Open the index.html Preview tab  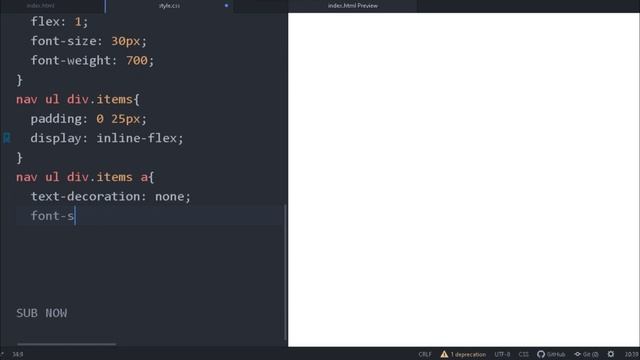click(x=353, y=6)
